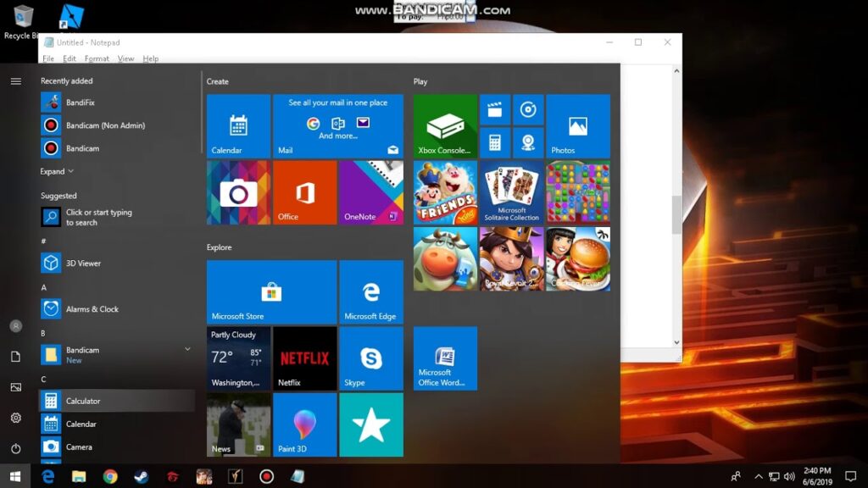Open the Cooking Fever game tile
Image resolution: width=868 pixels, height=488 pixels.
(x=578, y=259)
